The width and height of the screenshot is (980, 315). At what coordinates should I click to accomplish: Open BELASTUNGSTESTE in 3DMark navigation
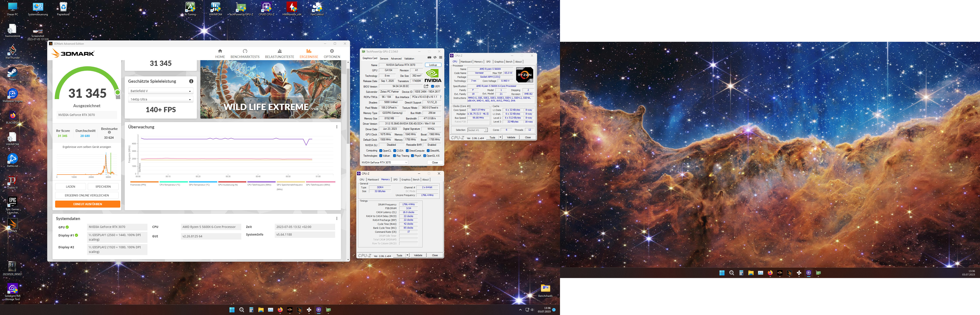(x=280, y=54)
